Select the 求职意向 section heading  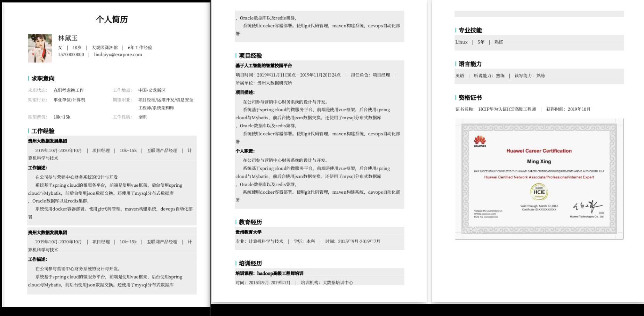click(x=43, y=79)
